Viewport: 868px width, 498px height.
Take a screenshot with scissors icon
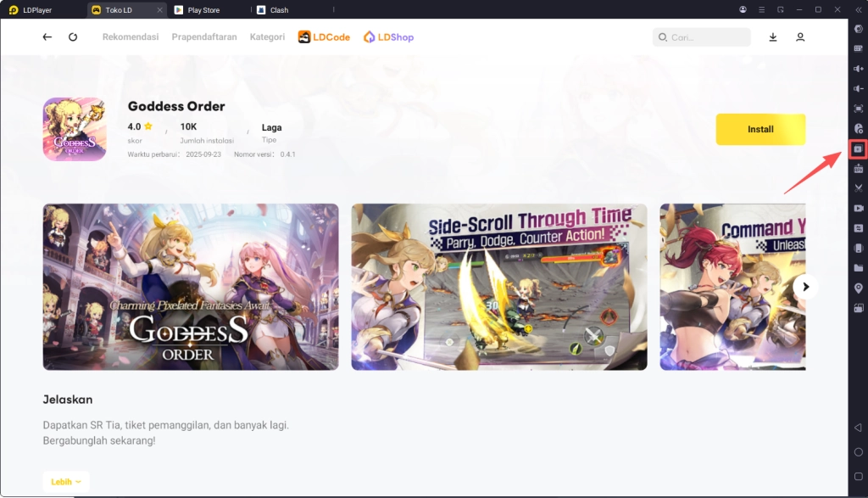(x=858, y=188)
